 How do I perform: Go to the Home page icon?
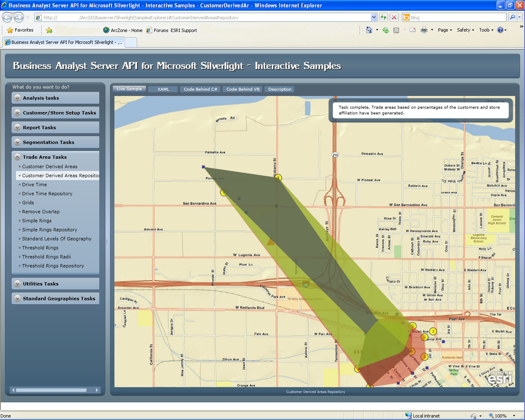point(369,30)
